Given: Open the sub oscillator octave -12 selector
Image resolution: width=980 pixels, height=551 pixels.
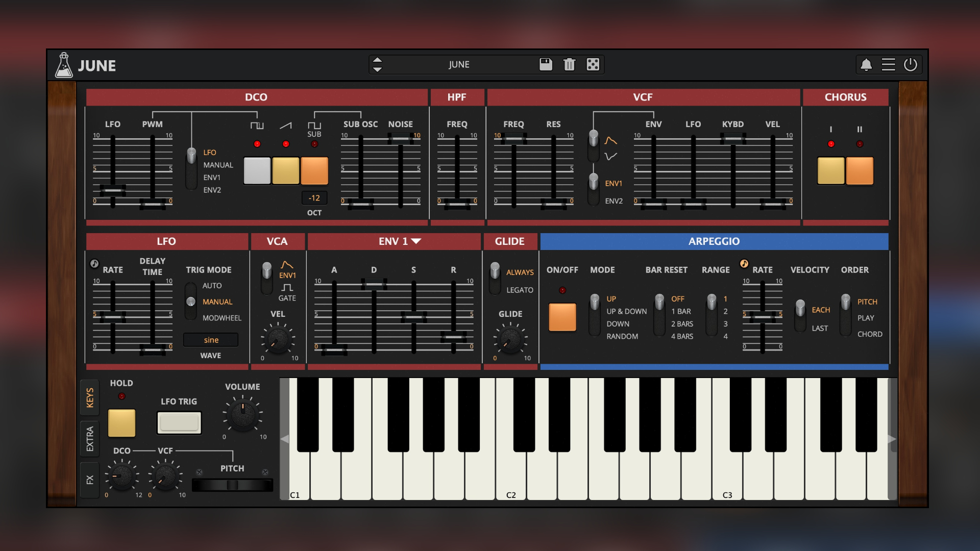Looking at the screenshot, I should [x=314, y=198].
